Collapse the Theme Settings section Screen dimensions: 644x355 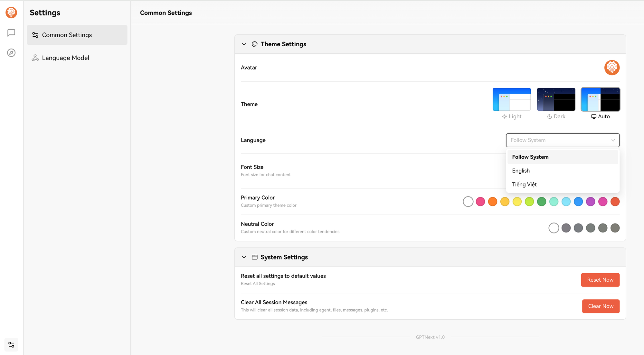244,44
